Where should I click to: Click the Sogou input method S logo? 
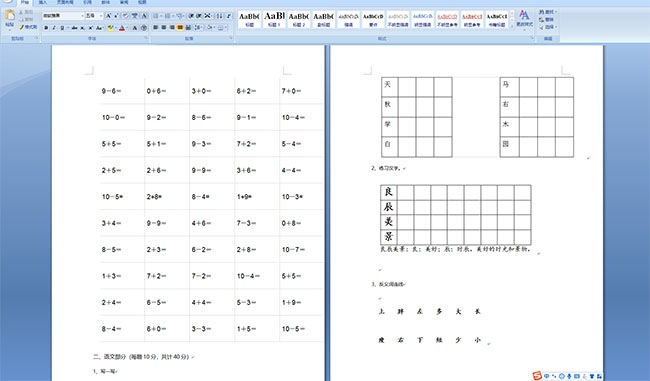tap(537, 376)
